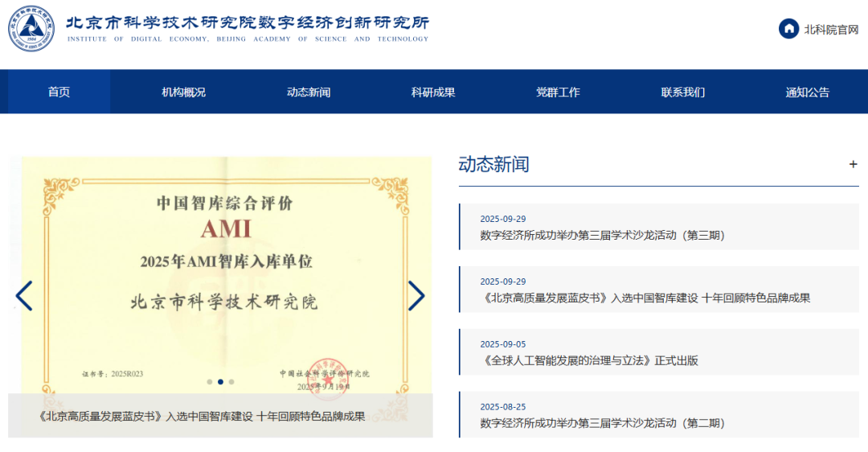The image size is (868, 452).
Task: Expand more news with plus icon
Action: tap(853, 165)
